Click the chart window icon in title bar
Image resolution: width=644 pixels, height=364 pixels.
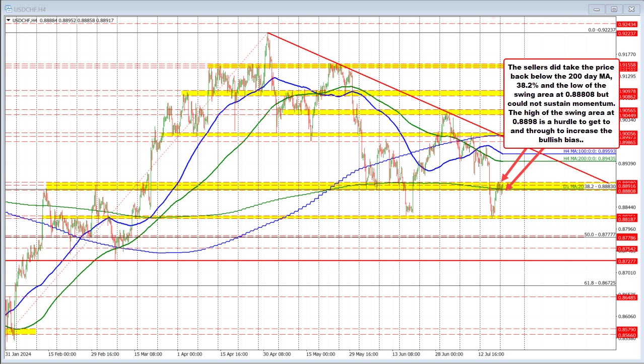7,9
